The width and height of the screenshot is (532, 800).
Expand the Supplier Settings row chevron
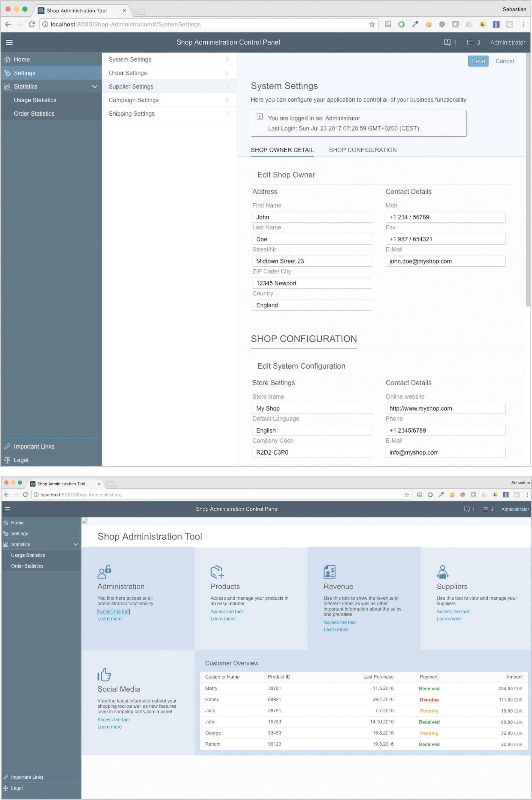click(x=227, y=87)
